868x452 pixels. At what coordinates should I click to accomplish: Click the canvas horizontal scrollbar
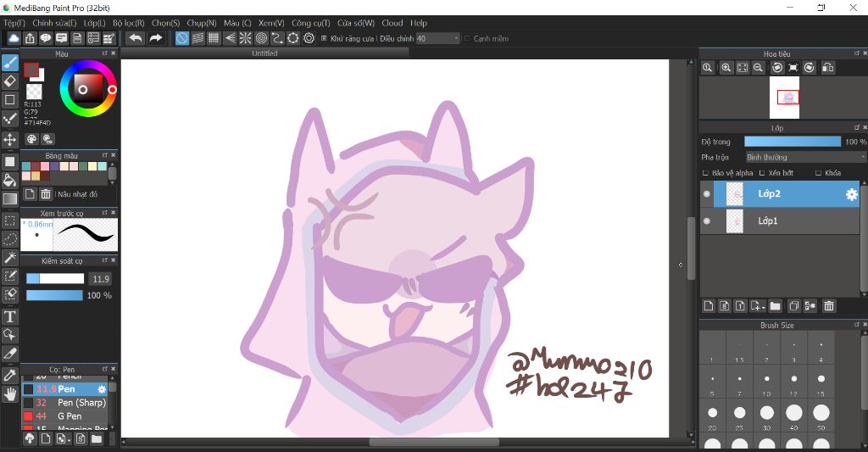coord(434,442)
